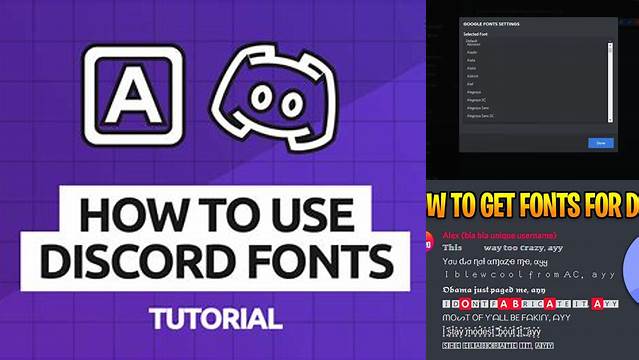Choose the Alegreya font entry
Image resolution: width=639 pixels, height=360 pixels.
[x=474, y=92]
